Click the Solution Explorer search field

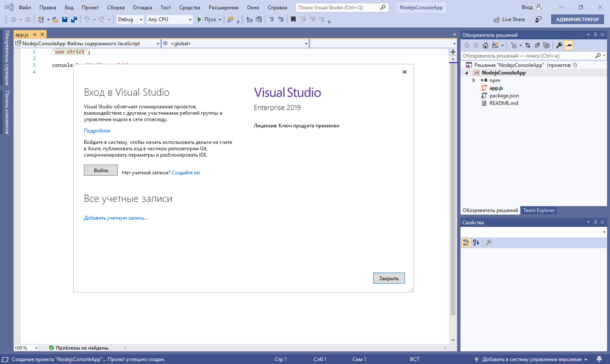(x=533, y=55)
